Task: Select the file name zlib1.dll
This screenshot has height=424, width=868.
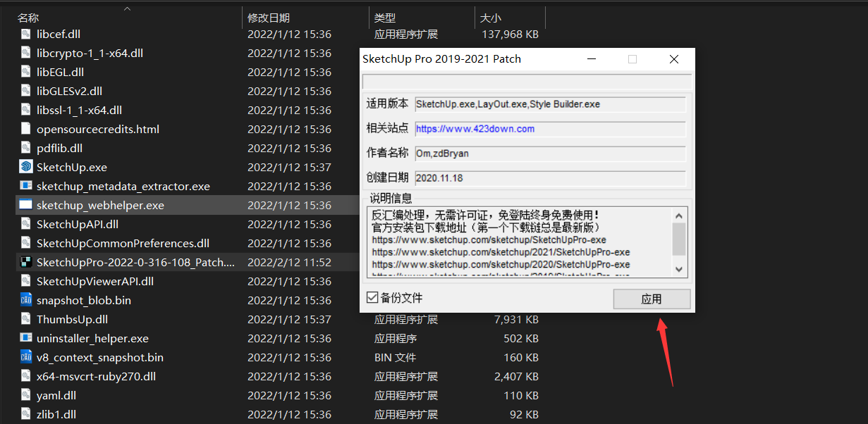Action: (x=56, y=414)
